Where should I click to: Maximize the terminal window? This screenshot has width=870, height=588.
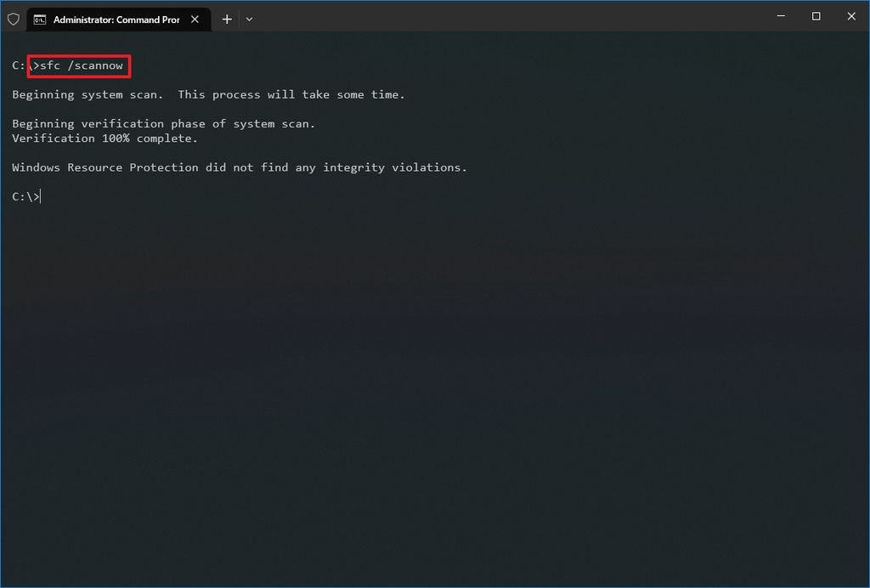[x=815, y=16]
